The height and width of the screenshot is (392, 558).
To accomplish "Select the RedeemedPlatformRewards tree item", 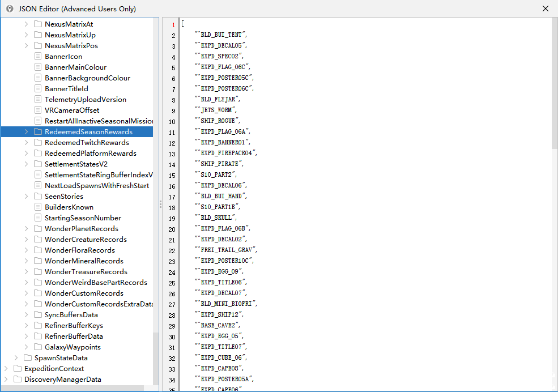I will [x=91, y=154].
